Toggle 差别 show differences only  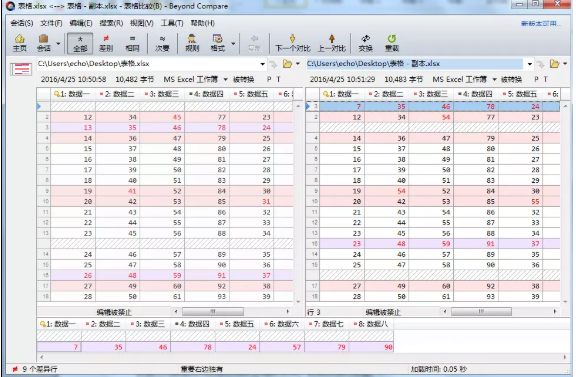[x=106, y=43]
